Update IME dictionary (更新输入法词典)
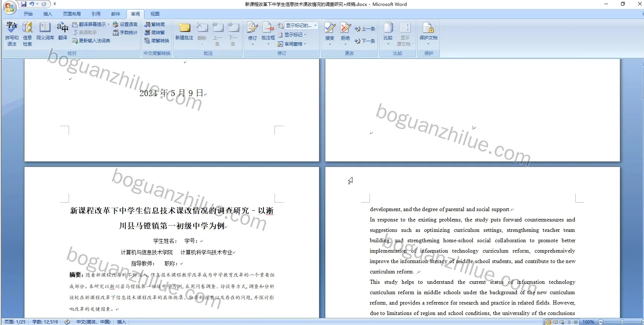This screenshot has height=325, width=644. 91,41
